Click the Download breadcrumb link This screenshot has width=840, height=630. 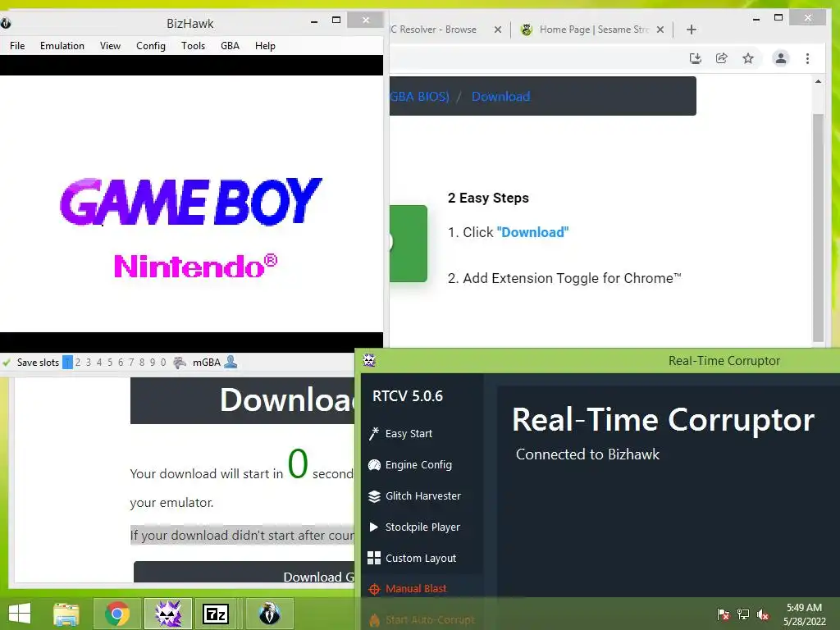[501, 97]
